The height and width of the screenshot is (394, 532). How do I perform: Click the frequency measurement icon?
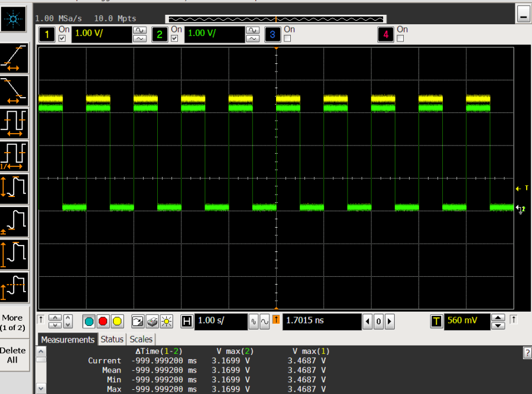14,155
